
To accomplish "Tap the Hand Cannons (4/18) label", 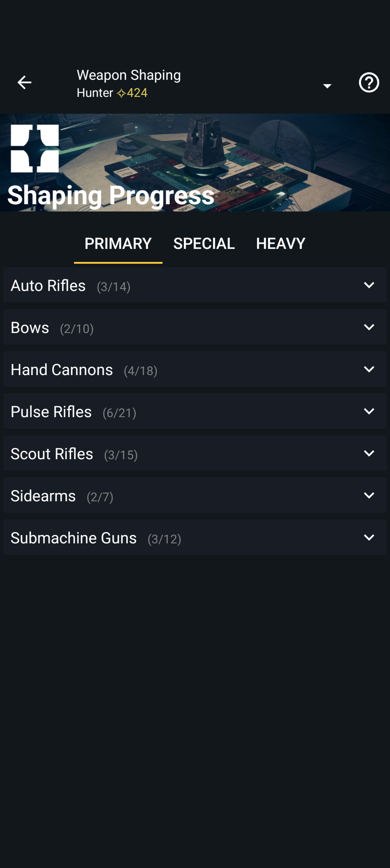I will [x=84, y=370].
